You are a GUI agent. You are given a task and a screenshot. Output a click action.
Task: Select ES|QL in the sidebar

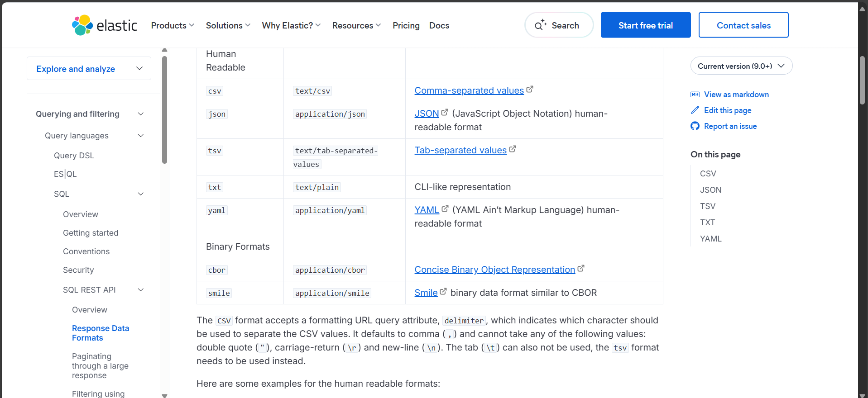click(65, 174)
